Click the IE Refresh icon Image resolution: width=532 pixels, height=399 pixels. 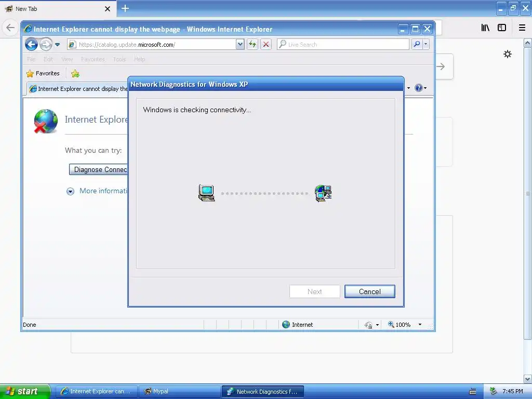(252, 45)
